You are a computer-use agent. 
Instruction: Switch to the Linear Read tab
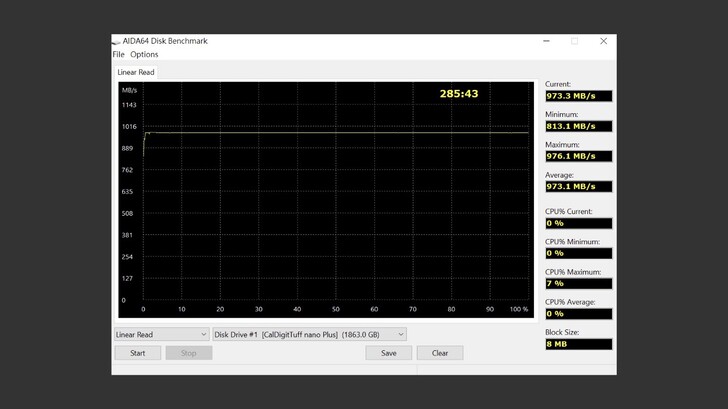pos(135,72)
